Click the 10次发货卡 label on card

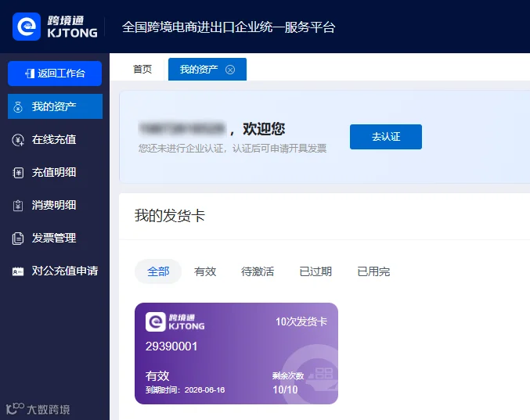(301, 321)
